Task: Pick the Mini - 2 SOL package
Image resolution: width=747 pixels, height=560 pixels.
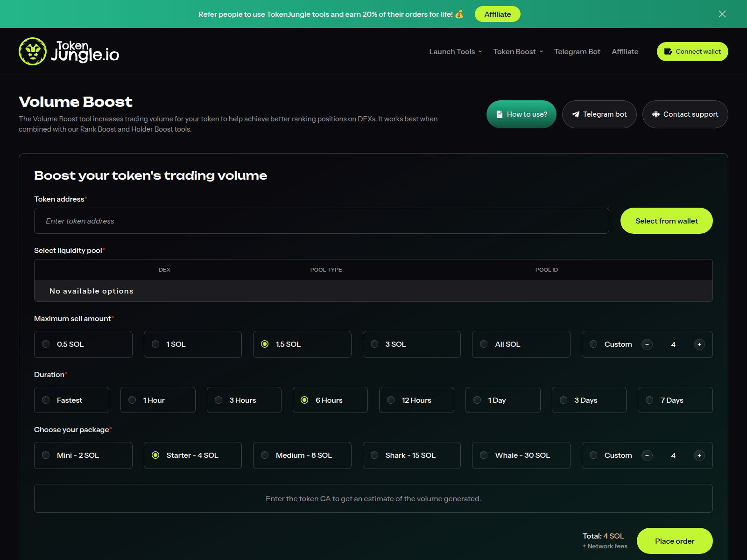Action: click(83, 455)
